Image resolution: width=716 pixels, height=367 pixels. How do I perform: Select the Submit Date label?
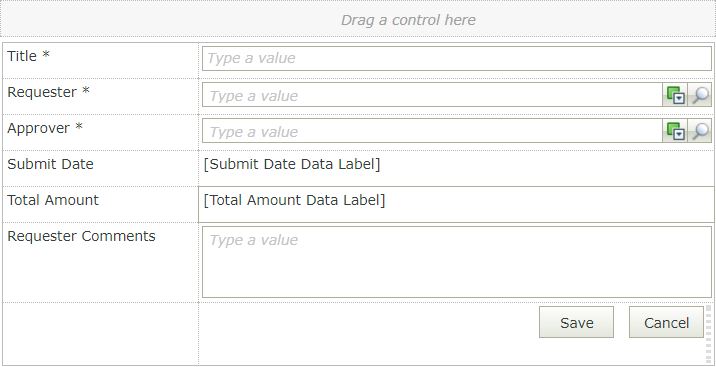point(50,164)
